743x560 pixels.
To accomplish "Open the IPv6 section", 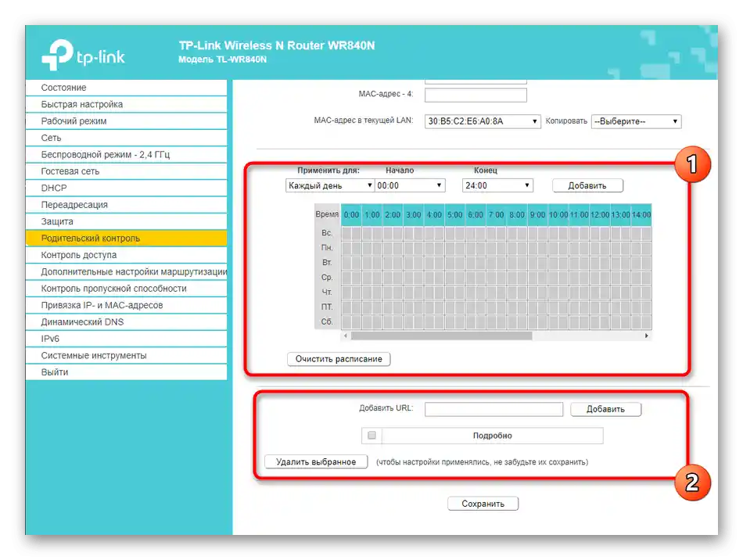I will coord(127,339).
